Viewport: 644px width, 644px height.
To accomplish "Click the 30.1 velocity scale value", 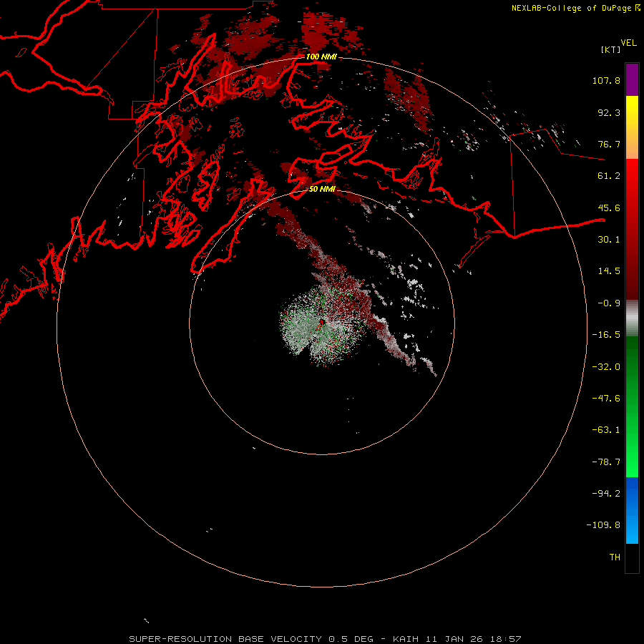I will pos(609,240).
